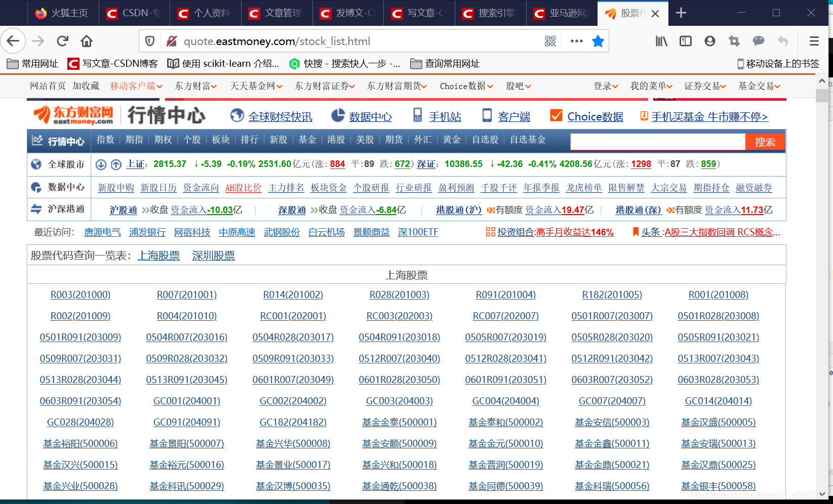
Task: Click the 东方财富网 eastmoney logo
Action: click(x=73, y=115)
